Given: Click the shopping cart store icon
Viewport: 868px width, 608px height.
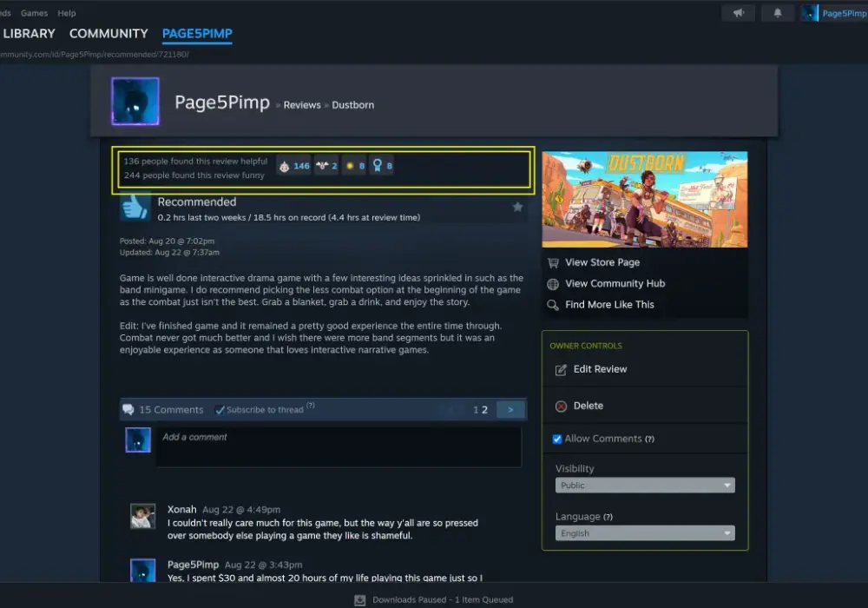Looking at the screenshot, I should point(552,262).
